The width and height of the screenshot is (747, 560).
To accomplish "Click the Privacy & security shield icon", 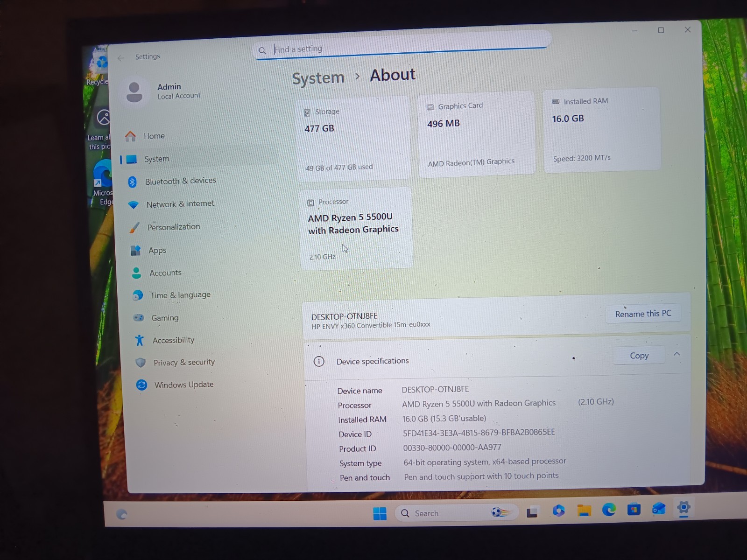I will click(141, 363).
